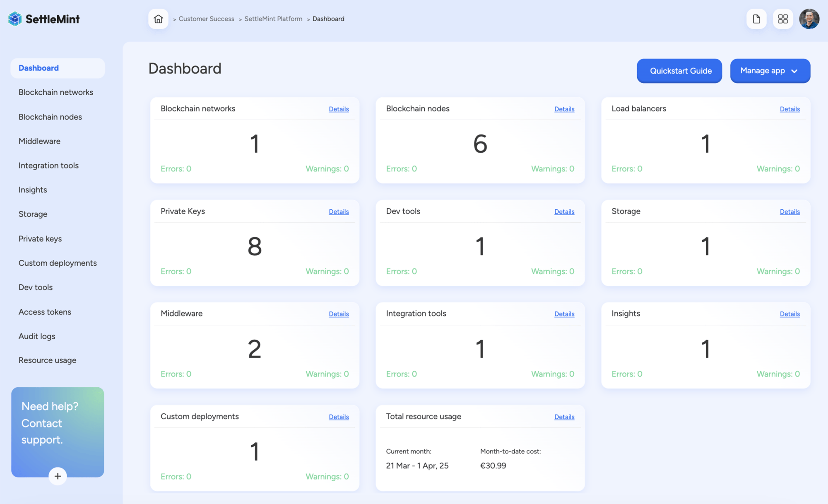Open the Customer Success breadcrumb
828x504 pixels.
click(x=206, y=19)
